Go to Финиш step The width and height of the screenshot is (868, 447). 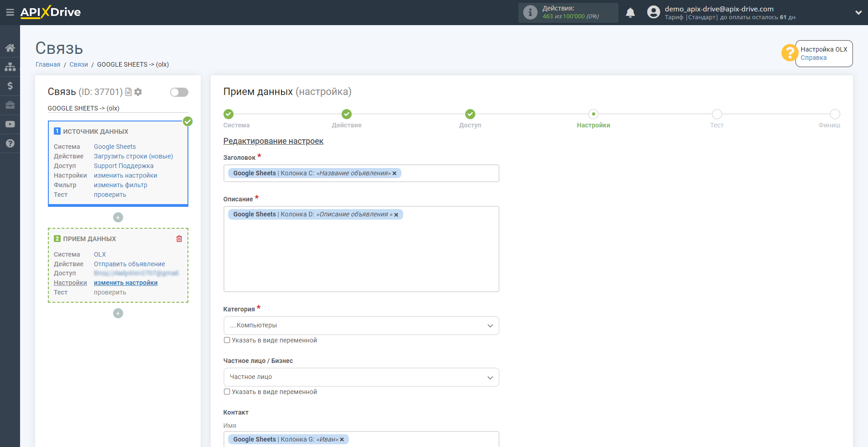coord(835,114)
